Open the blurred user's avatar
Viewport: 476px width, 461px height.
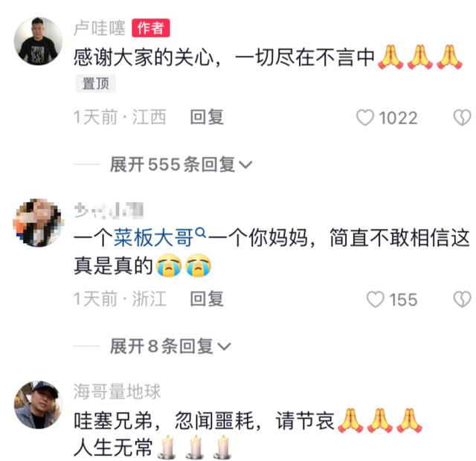(x=38, y=223)
